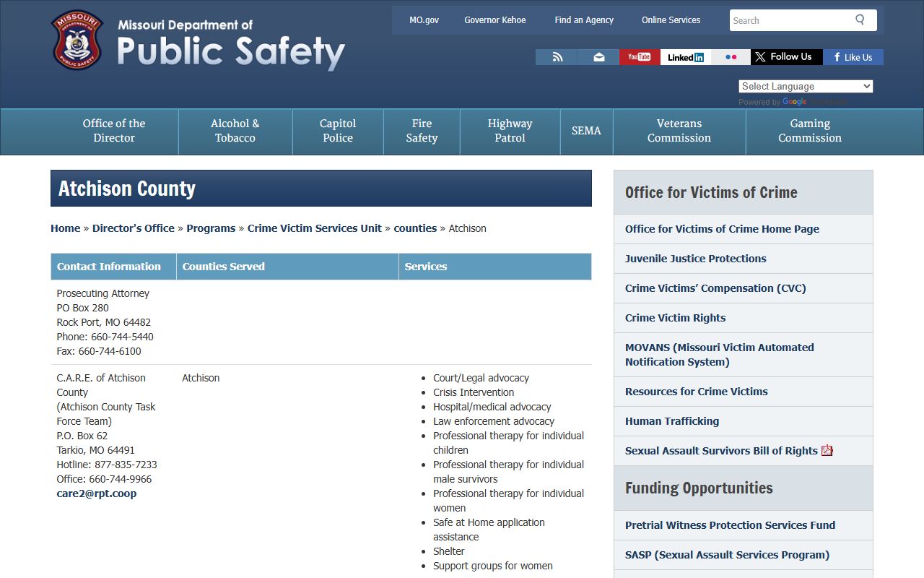This screenshot has height=578, width=924.
Task: Open Gaming Commission section
Action: (810, 131)
